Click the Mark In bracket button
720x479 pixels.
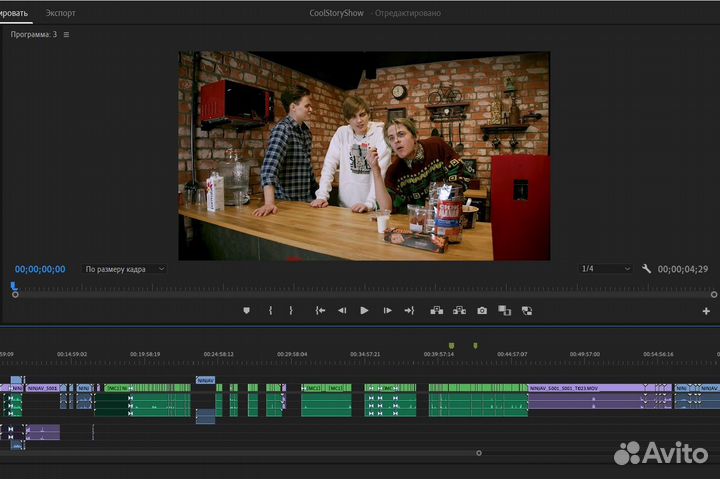coord(270,311)
